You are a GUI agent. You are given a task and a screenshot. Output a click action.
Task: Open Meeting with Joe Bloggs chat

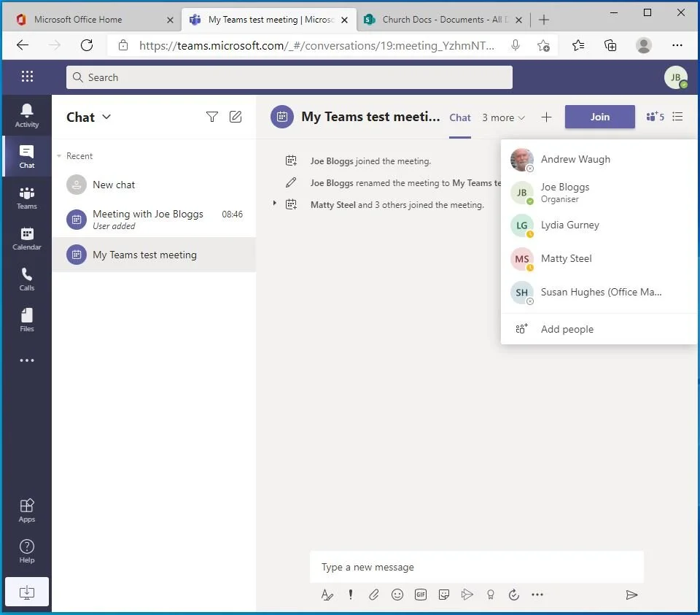coord(154,220)
